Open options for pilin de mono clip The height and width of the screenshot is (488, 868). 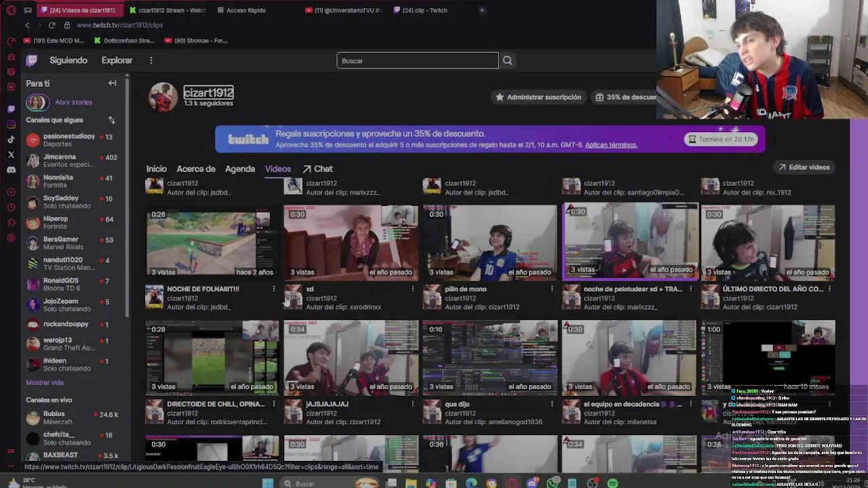coord(551,289)
